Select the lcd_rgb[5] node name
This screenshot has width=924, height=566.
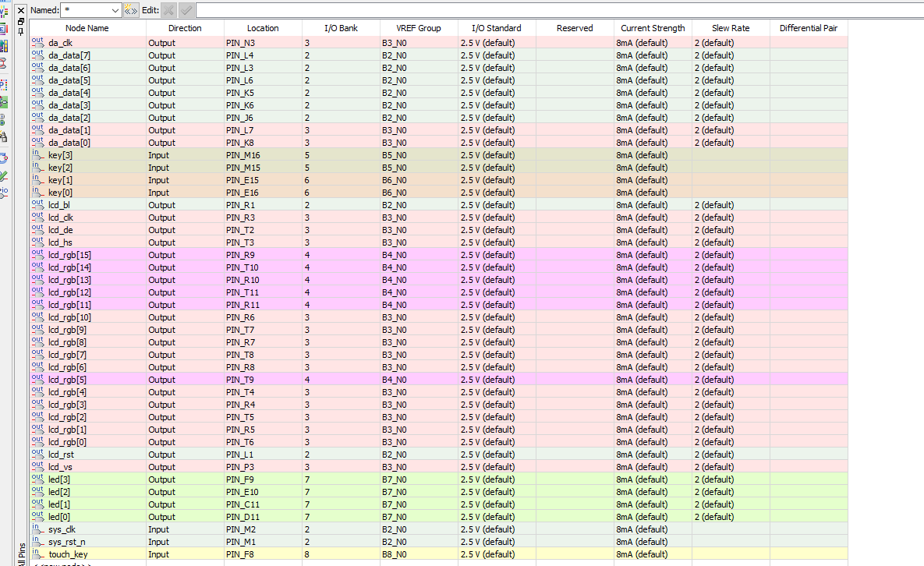click(67, 380)
